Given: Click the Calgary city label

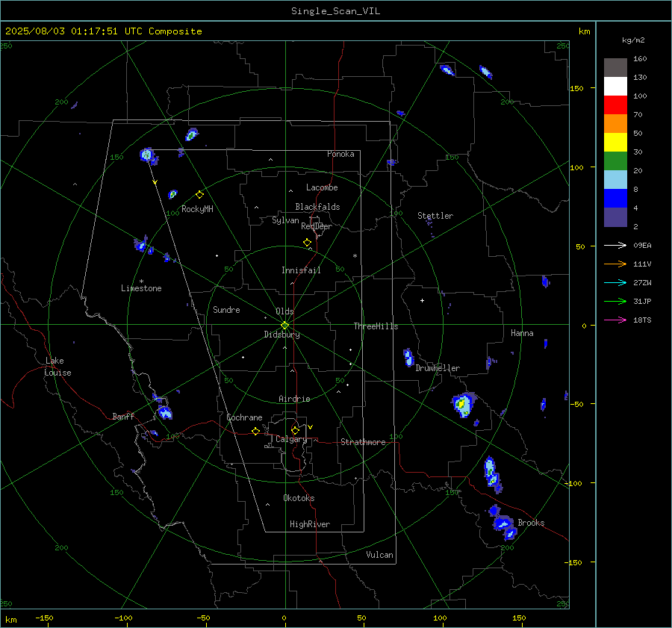Looking at the screenshot, I should click(x=291, y=439).
